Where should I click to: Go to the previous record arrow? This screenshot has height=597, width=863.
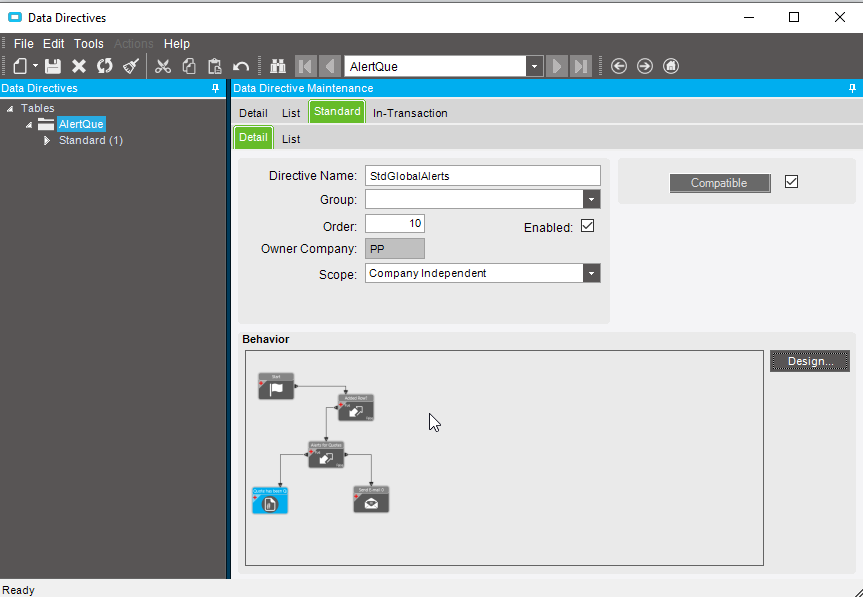[x=330, y=67]
